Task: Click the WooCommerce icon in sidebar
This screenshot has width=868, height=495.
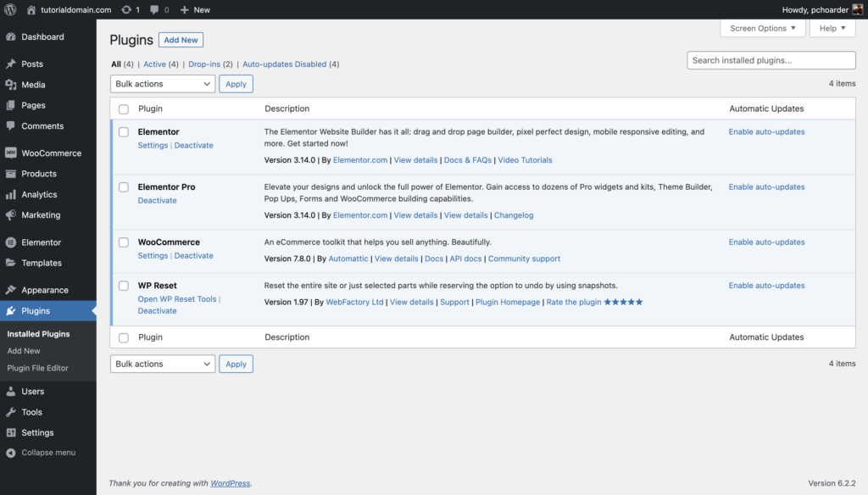Action: [x=10, y=153]
